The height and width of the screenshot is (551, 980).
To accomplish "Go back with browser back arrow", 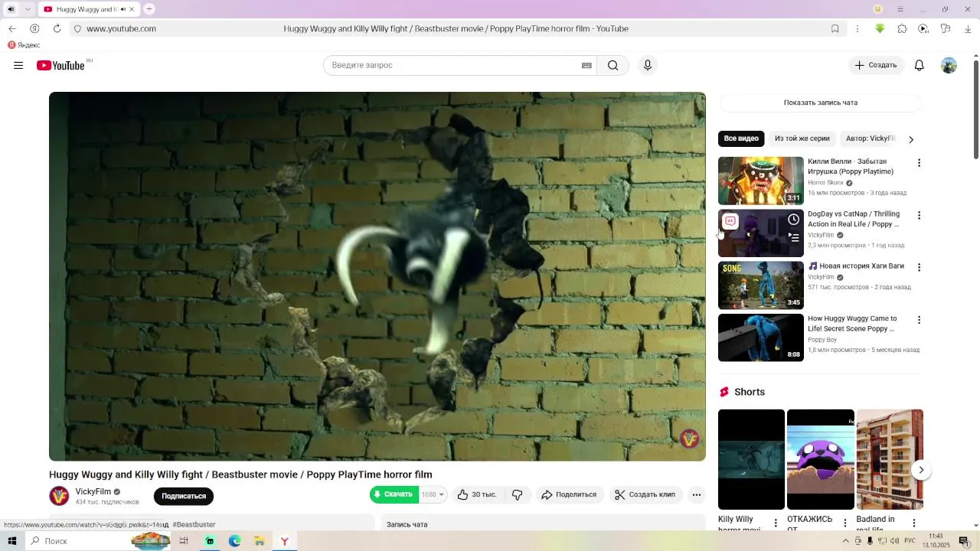I will click(x=12, y=28).
